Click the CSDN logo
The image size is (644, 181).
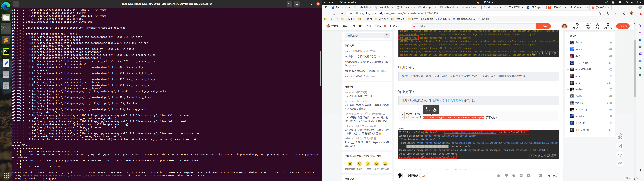point(333,26)
